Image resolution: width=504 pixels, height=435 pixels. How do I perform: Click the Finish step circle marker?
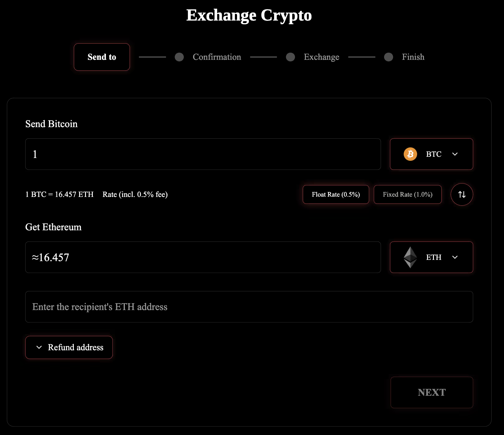click(388, 57)
